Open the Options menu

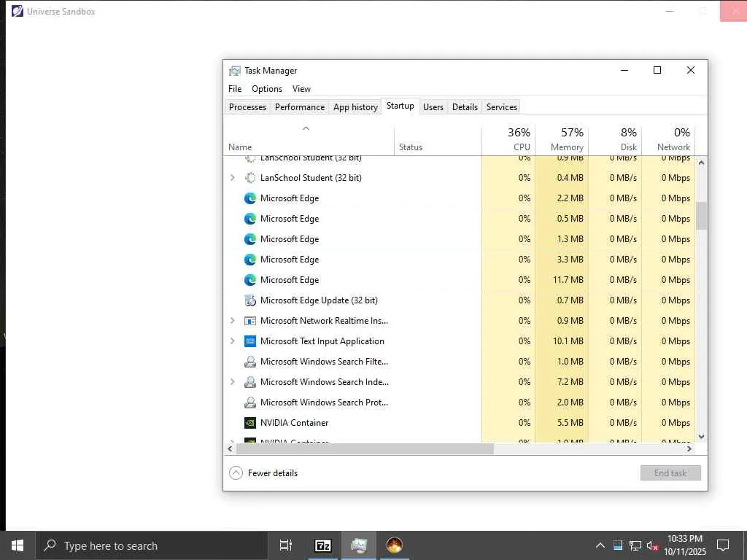click(267, 89)
